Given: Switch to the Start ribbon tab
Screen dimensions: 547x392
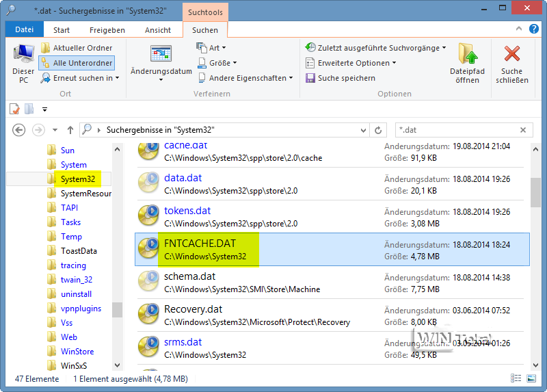Looking at the screenshot, I should [62, 30].
